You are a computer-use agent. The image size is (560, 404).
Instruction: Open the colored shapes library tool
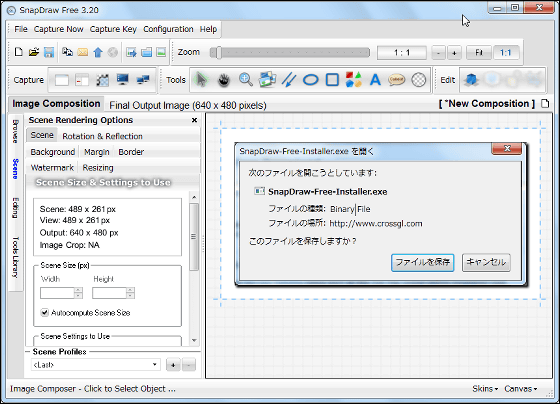(354, 80)
